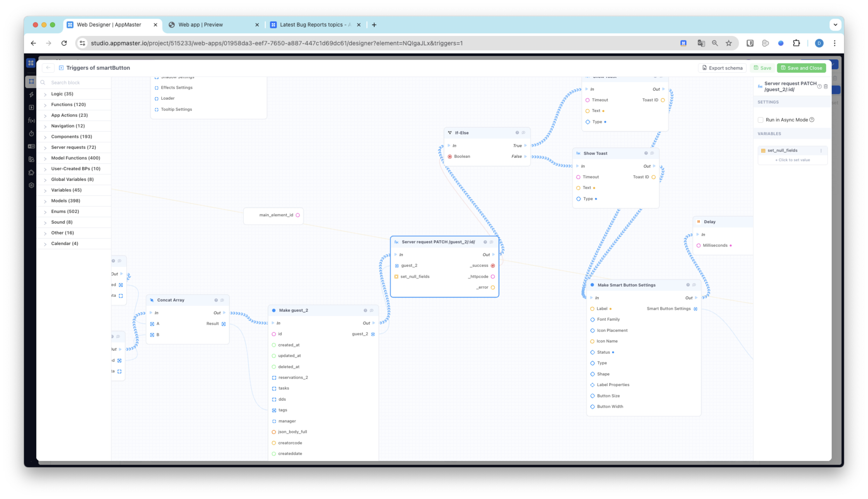The height and width of the screenshot is (499, 868).
Task: Open the lightning bolt triggers sidebar icon
Action: (31, 94)
